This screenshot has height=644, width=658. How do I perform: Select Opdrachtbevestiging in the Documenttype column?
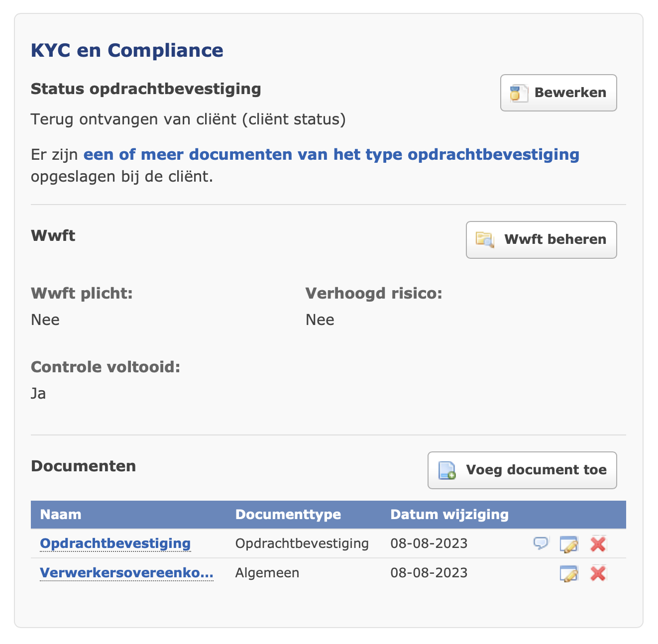pos(302,543)
